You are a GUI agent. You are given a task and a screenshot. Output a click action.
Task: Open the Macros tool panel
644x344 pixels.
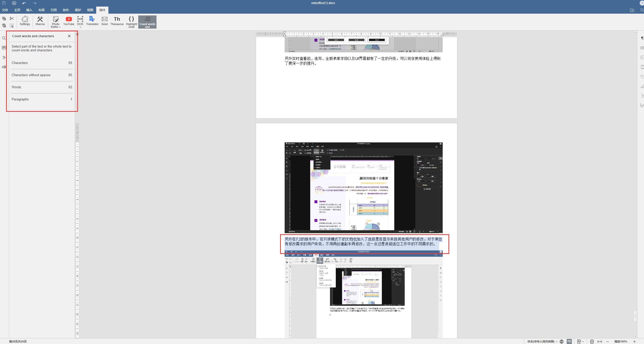[40, 21]
